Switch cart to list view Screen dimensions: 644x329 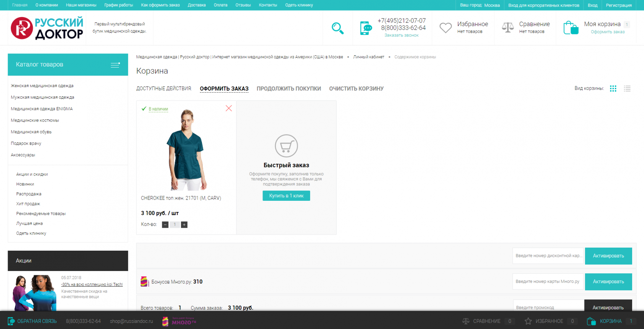click(627, 88)
